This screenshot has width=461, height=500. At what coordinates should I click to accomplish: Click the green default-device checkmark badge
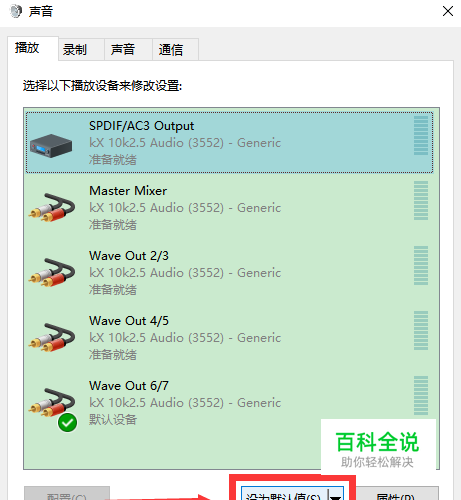(x=67, y=423)
